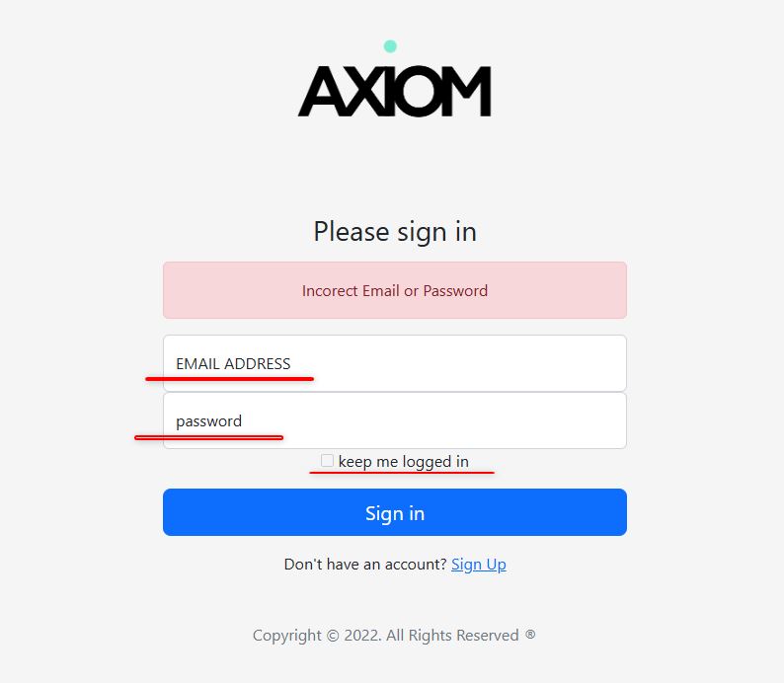Tick the keep me logged in checkbox

tap(327, 461)
